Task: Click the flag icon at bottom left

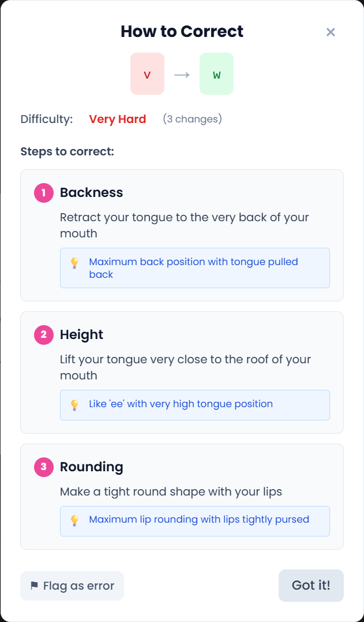Action: [x=34, y=586]
